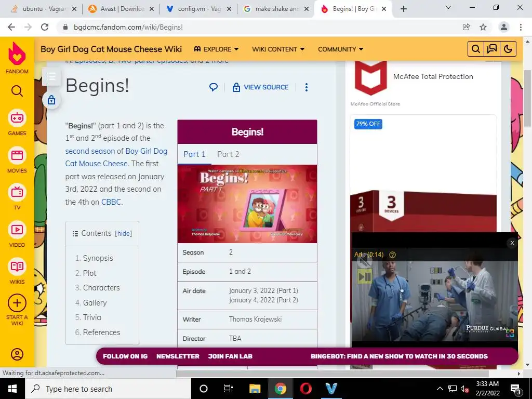Bookmark this page with the star icon

pyautogui.click(x=483, y=27)
